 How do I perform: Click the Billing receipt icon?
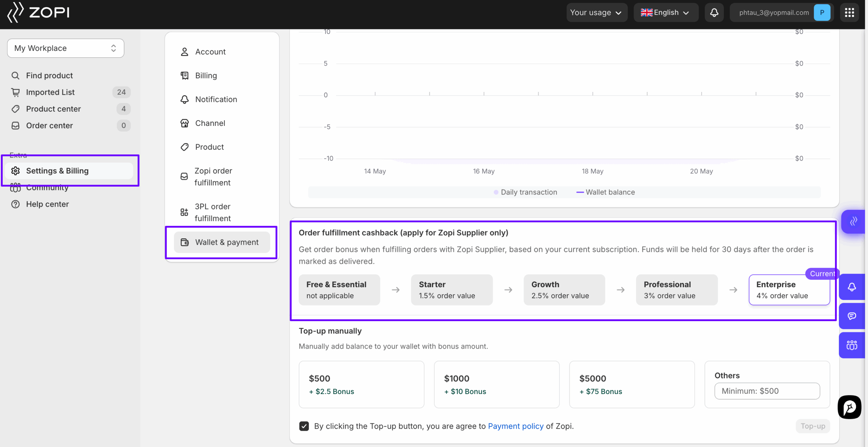point(184,75)
